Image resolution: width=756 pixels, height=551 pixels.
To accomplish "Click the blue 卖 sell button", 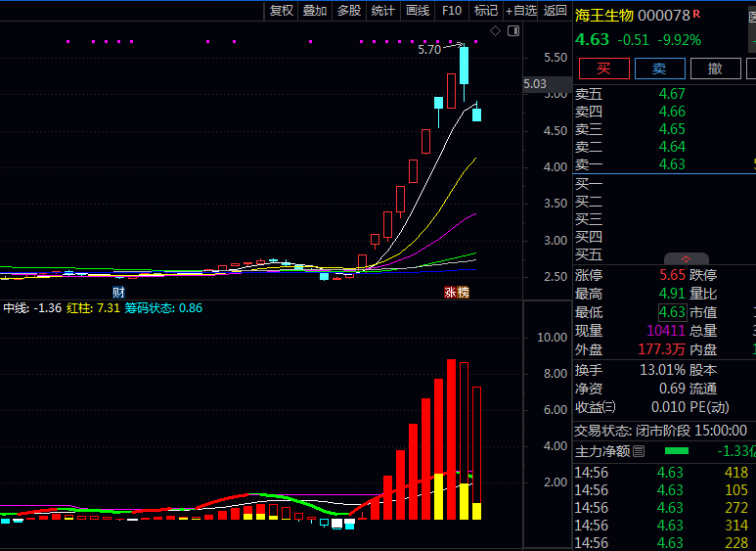I will click(659, 69).
